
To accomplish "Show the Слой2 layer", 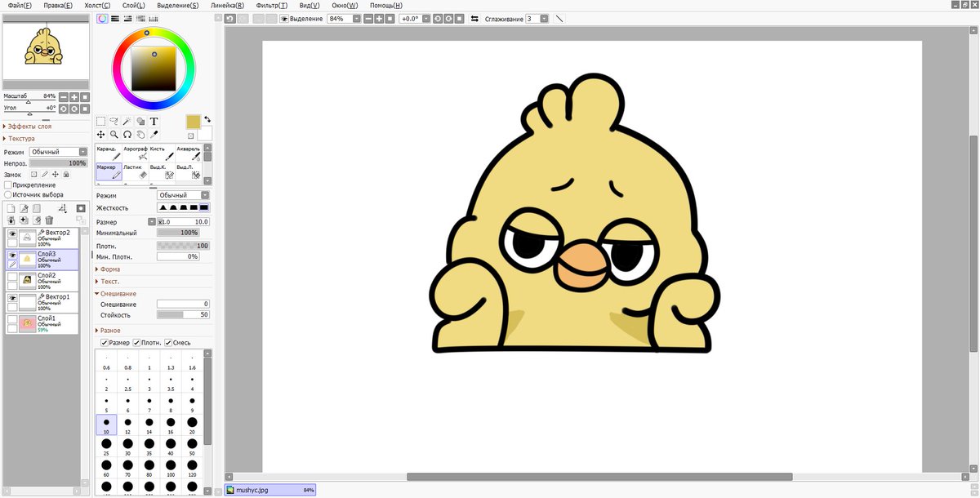I will click(x=12, y=276).
